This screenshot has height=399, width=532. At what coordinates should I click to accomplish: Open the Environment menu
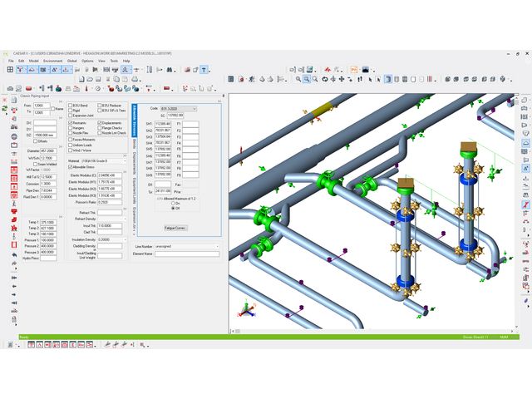52,61
